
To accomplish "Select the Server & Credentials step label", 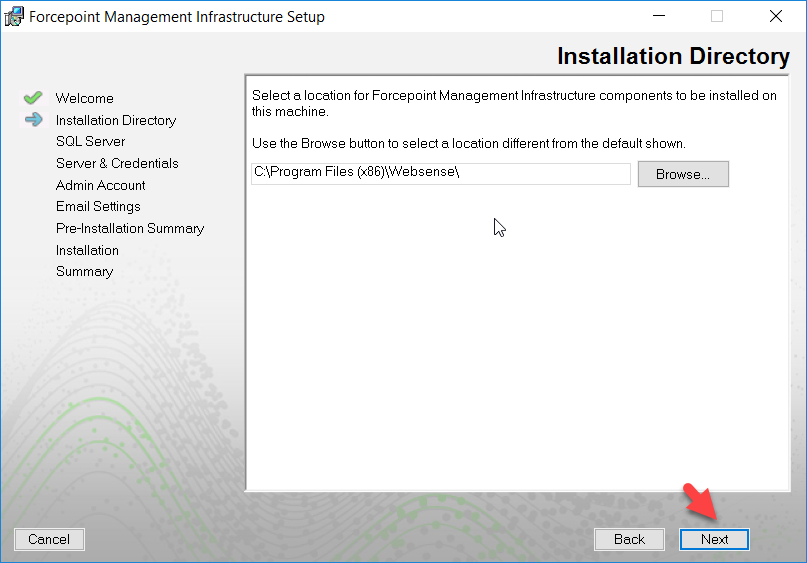I will [117, 163].
